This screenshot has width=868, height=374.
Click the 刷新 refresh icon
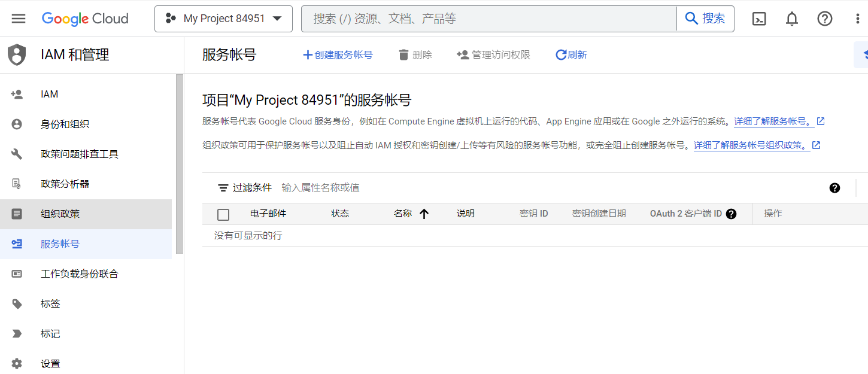(x=561, y=54)
